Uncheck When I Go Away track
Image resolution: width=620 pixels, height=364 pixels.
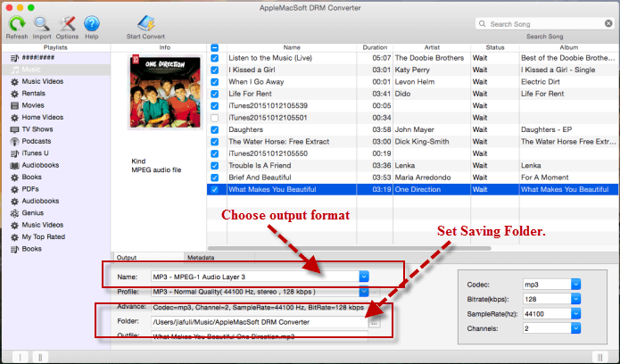[x=214, y=82]
